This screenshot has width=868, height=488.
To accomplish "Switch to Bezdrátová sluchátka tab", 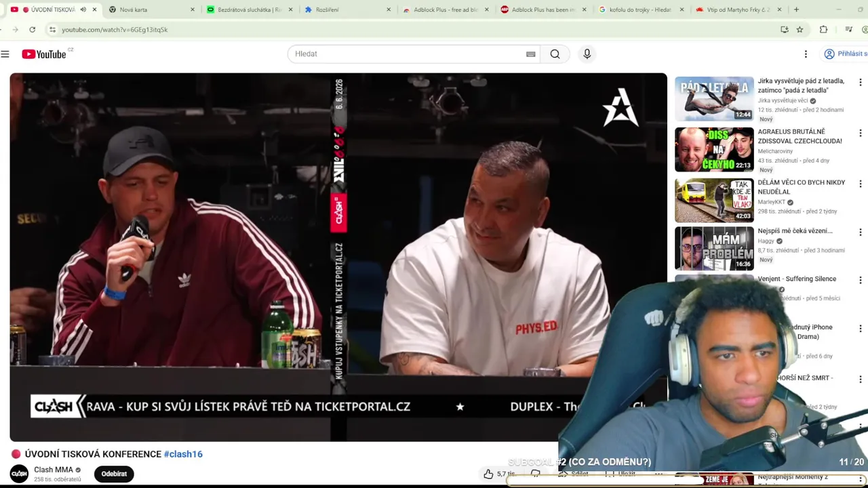I will tap(248, 9).
